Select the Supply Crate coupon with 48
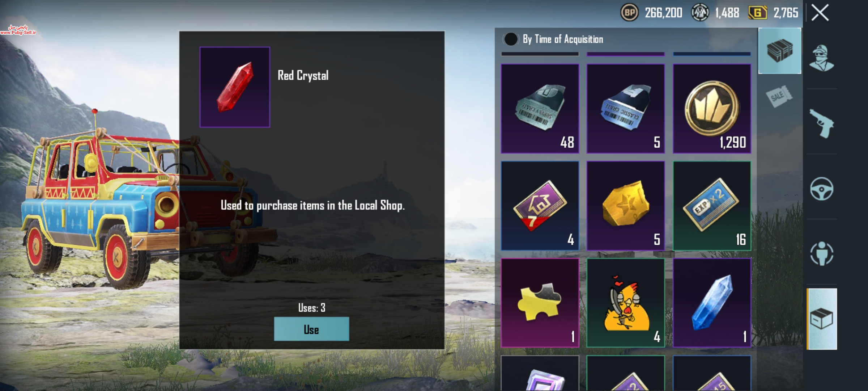 pyautogui.click(x=540, y=109)
